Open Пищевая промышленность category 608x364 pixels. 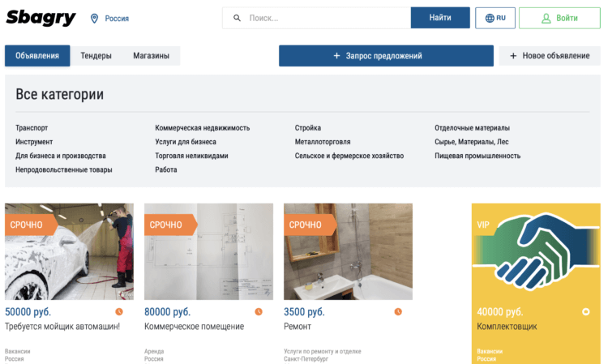pos(477,156)
